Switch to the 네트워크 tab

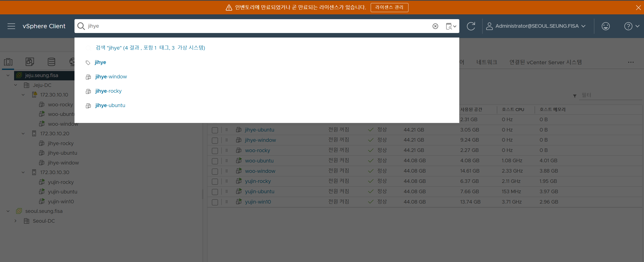(x=487, y=62)
